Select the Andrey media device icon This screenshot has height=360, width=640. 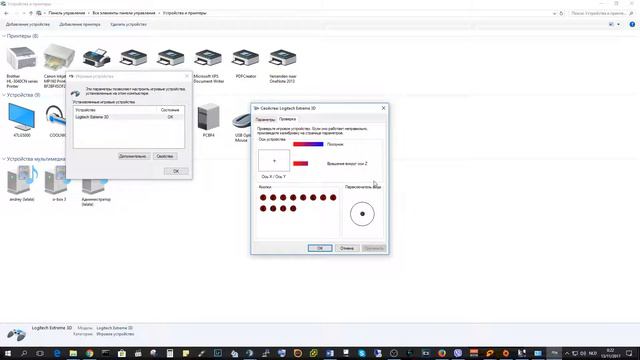[22, 180]
